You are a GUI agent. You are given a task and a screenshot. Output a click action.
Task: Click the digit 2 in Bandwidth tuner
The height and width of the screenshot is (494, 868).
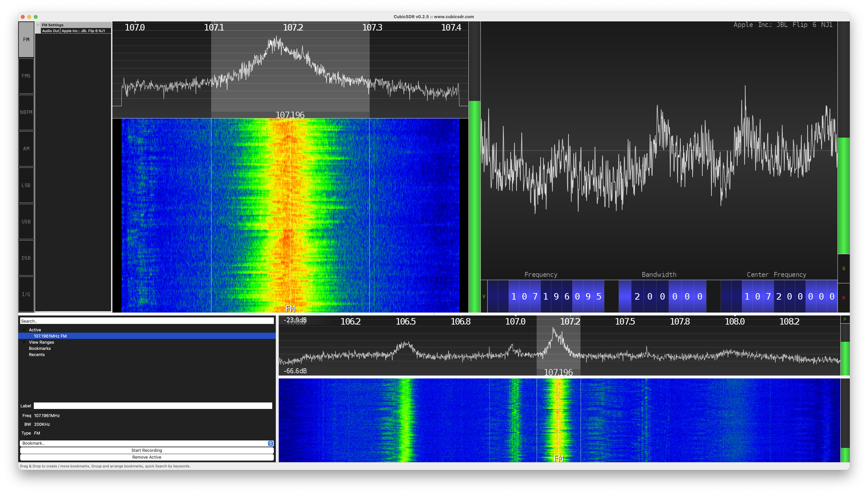click(637, 296)
